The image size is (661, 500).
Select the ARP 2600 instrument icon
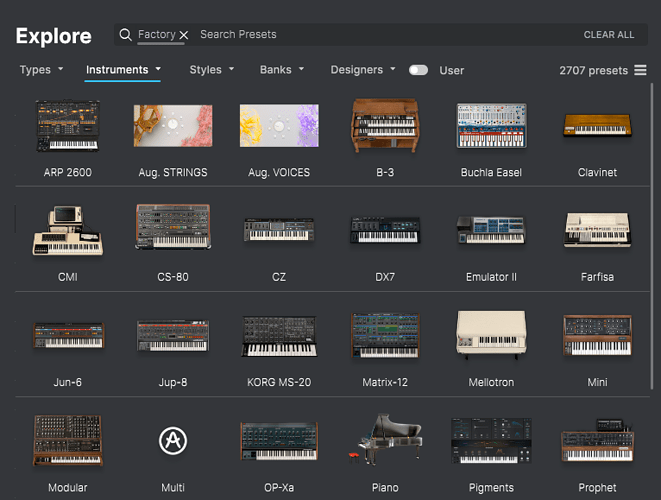pos(68,126)
